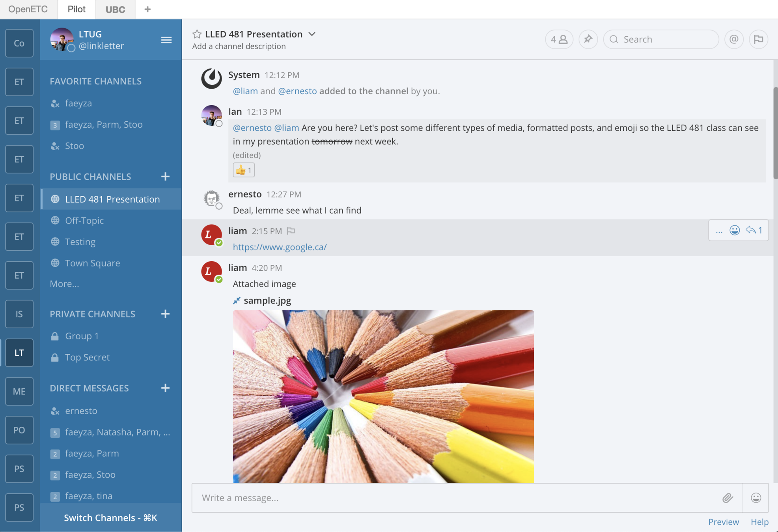This screenshot has width=778, height=532.
Task: Open emoji picker in message box
Action: click(756, 498)
